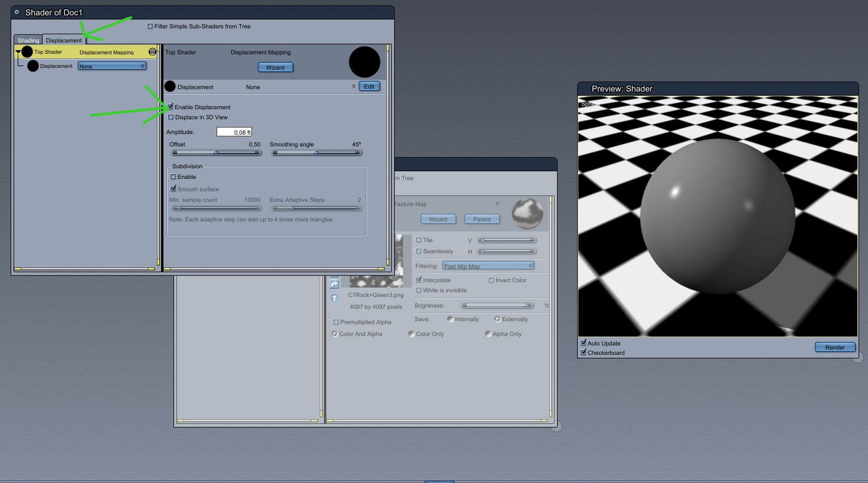This screenshot has height=483, width=868.
Task: Toggle Filter Simple Sub-Shaders from Tree
Action: click(x=150, y=27)
